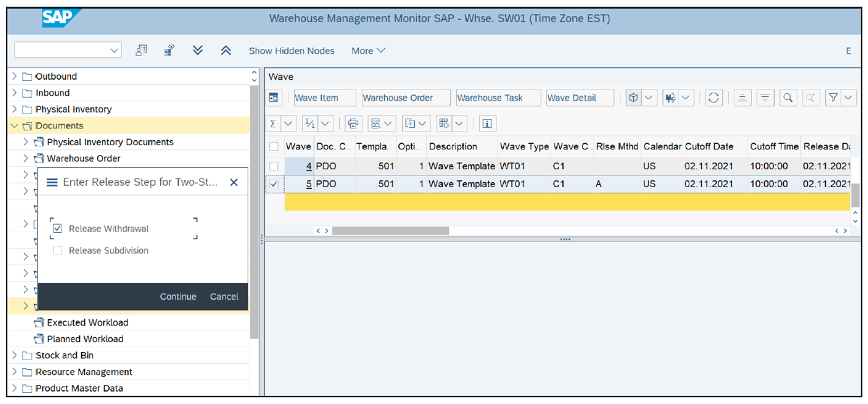Open the More menu
The image size is (868, 404).
pyautogui.click(x=368, y=51)
